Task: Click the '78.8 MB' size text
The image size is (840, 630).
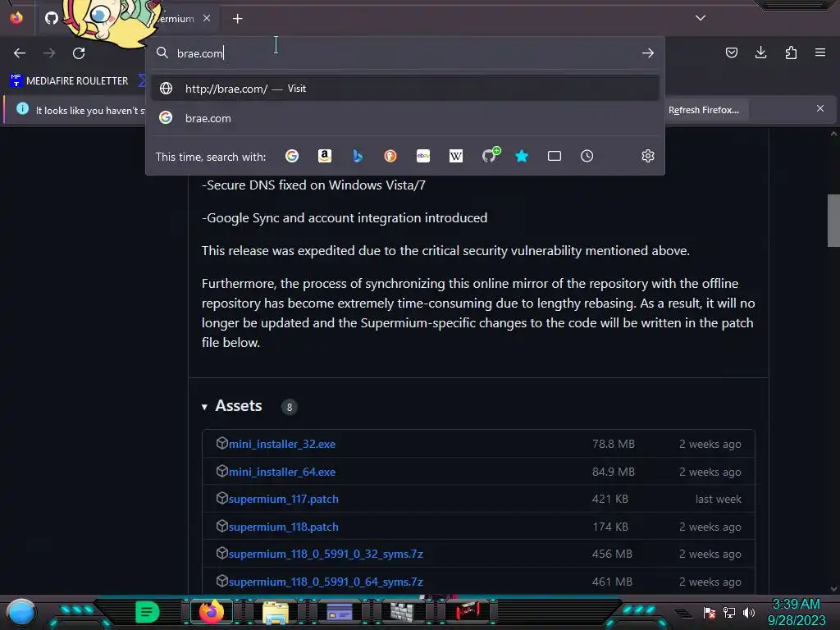Action: [x=614, y=444]
